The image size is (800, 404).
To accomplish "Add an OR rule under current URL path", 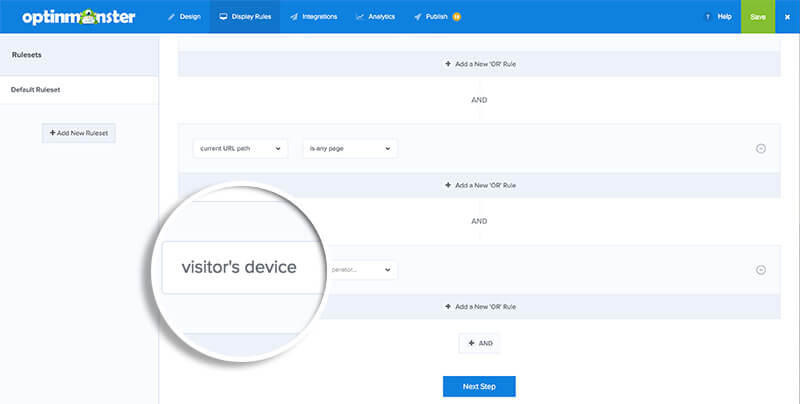I will coord(480,185).
